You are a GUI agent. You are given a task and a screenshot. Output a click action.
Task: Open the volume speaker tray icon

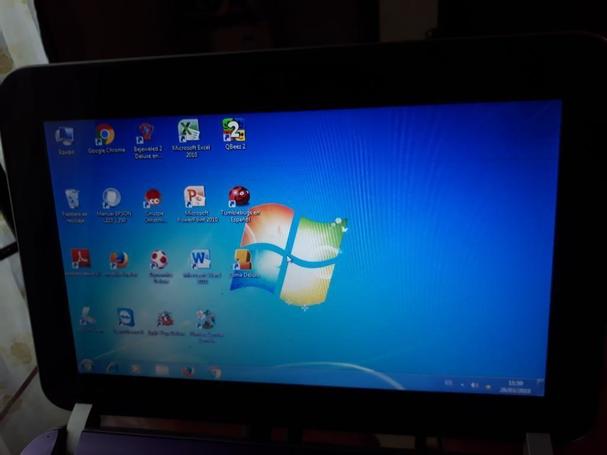475,385
